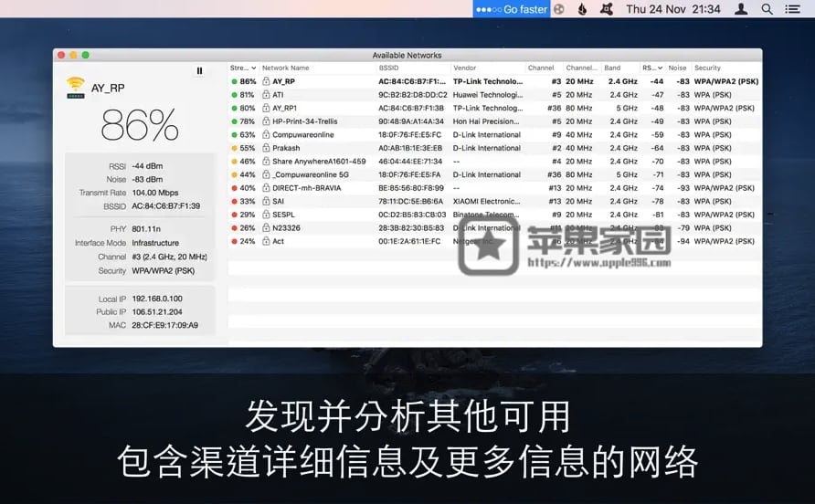Image resolution: width=815 pixels, height=504 pixels.
Task: Click the lock icon of Compuwareonline row
Action: [x=266, y=134]
